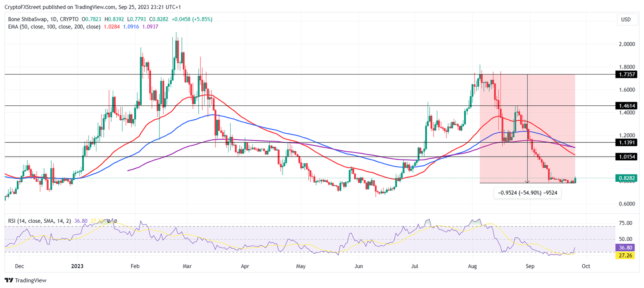The width and height of the screenshot is (644, 288).
Task: Click the 1.1391 price level label
Action: click(628, 142)
